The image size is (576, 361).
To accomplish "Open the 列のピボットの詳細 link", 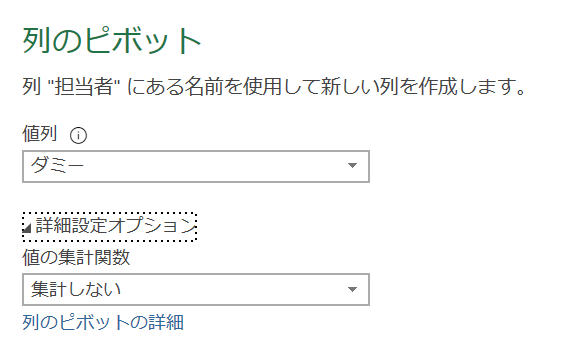I will (103, 322).
